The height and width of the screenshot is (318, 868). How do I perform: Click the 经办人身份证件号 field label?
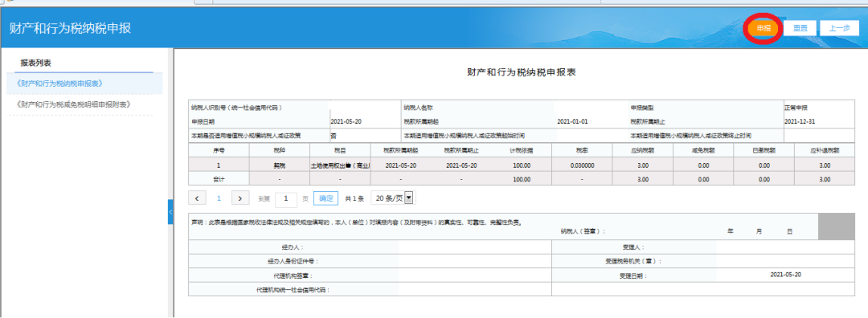[293, 261]
